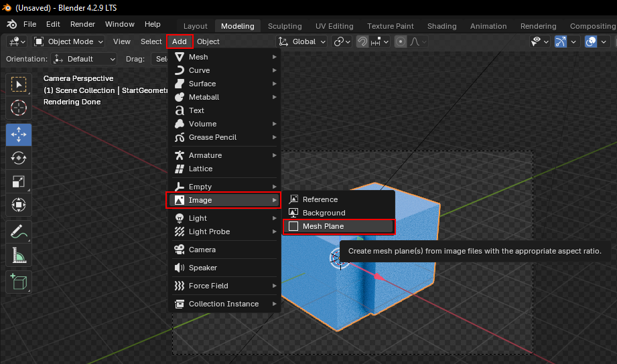Image resolution: width=617 pixels, height=364 pixels.
Task: Click Mesh Plane in Image submenu
Action: coord(323,226)
